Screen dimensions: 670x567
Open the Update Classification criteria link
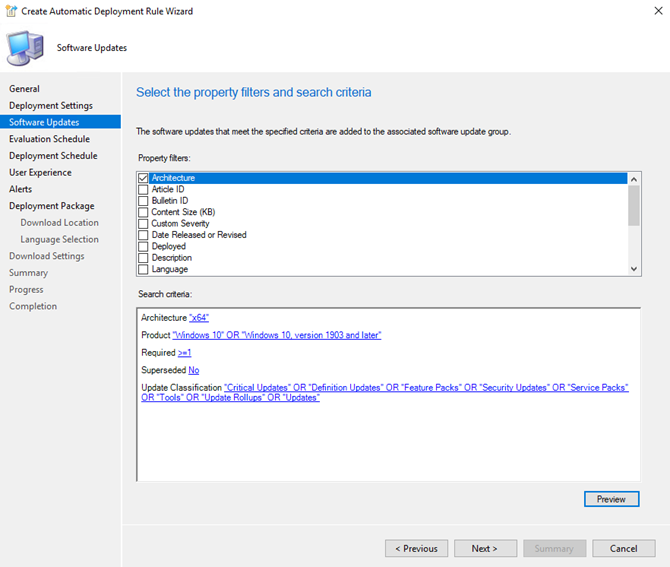click(385, 392)
